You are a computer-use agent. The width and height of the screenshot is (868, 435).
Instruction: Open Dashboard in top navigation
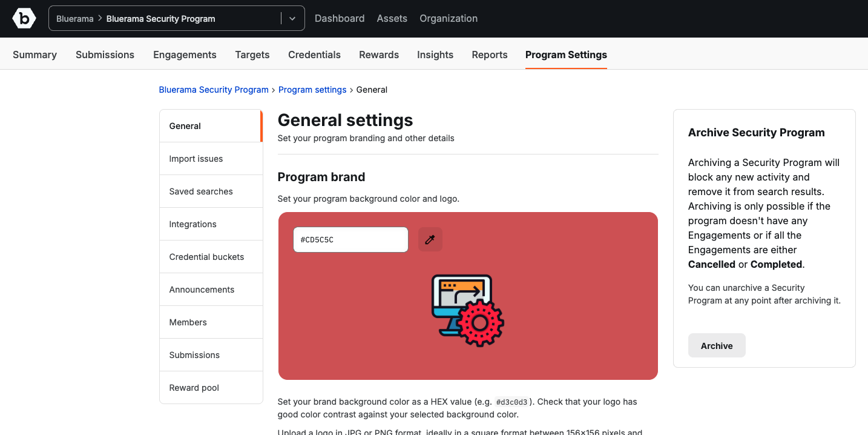pyautogui.click(x=340, y=19)
